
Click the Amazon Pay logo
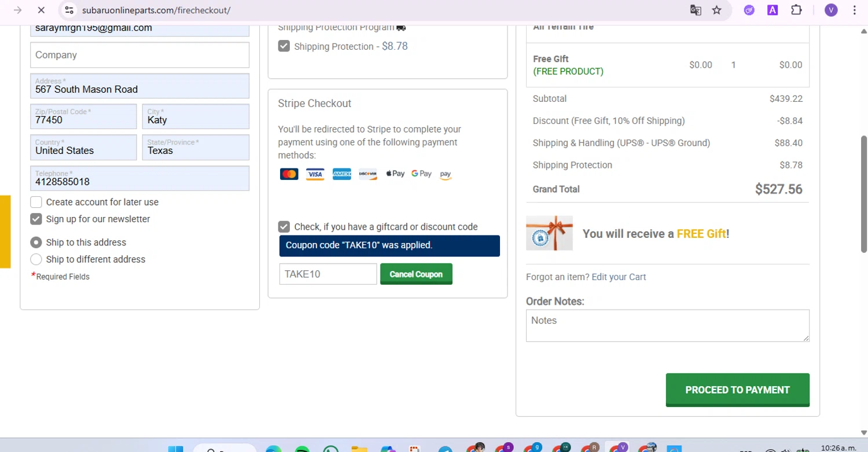[x=446, y=175]
